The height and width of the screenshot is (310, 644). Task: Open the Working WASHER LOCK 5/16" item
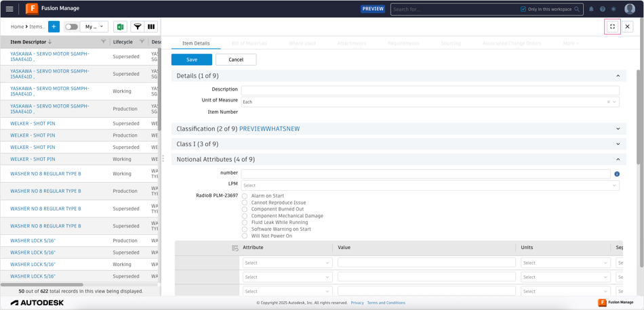click(33, 265)
